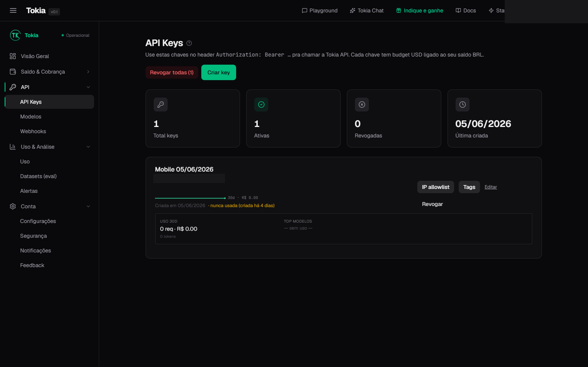Click the Mobile 05/06/2026 key name

tap(184, 169)
